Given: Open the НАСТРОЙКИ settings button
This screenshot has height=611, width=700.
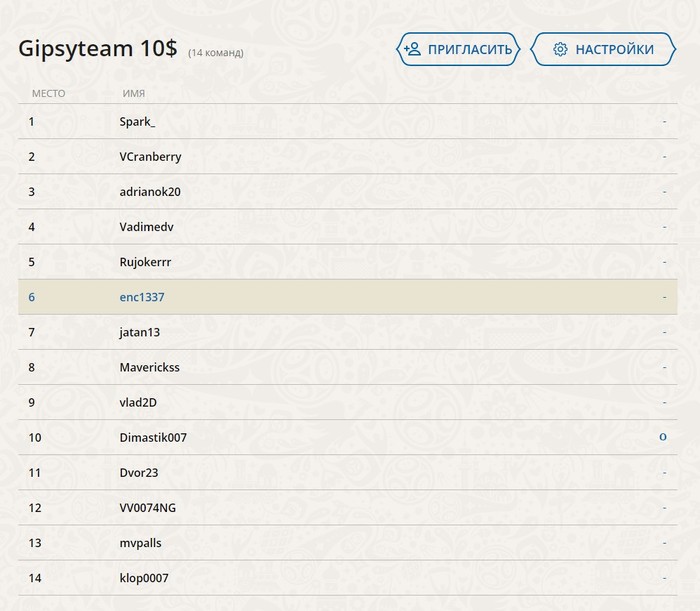Looking at the screenshot, I should point(603,49).
